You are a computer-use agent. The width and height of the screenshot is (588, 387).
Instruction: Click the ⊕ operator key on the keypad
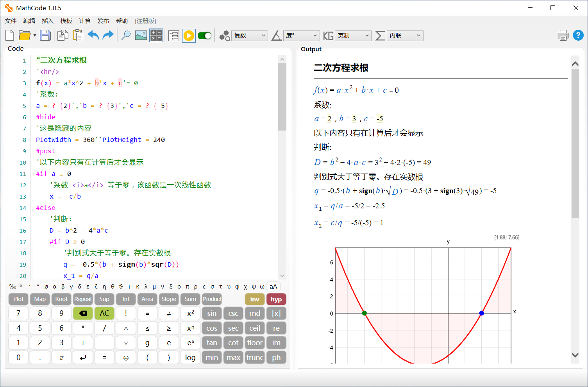[x=126, y=357]
